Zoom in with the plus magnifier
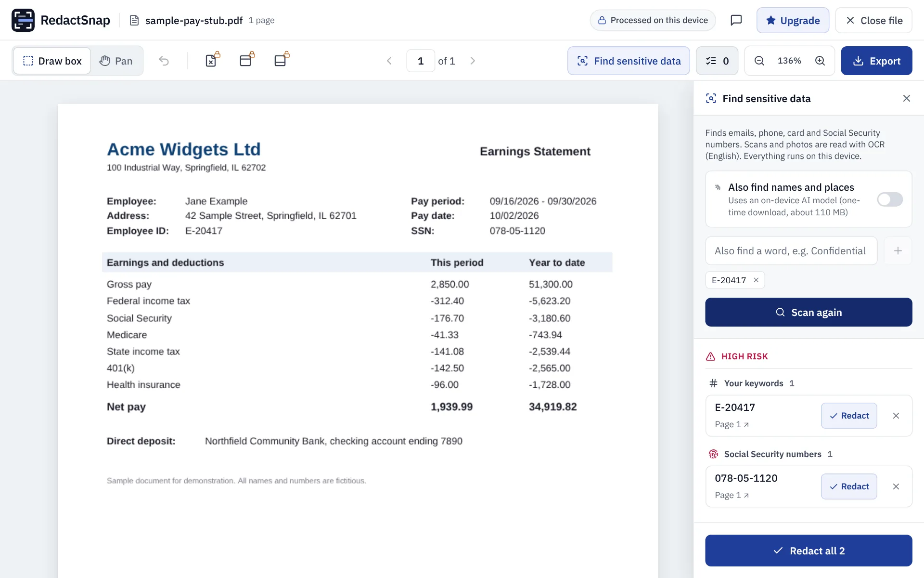Screen dimensions: 924x578 (x=820, y=61)
